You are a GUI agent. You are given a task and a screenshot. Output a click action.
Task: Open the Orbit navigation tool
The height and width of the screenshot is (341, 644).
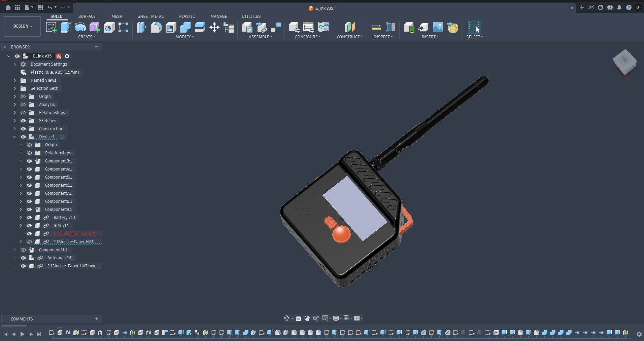[x=287, y=318]
